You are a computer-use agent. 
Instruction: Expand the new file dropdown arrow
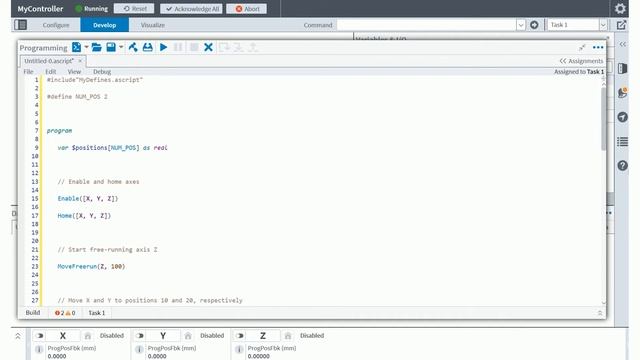click(86, 47)
